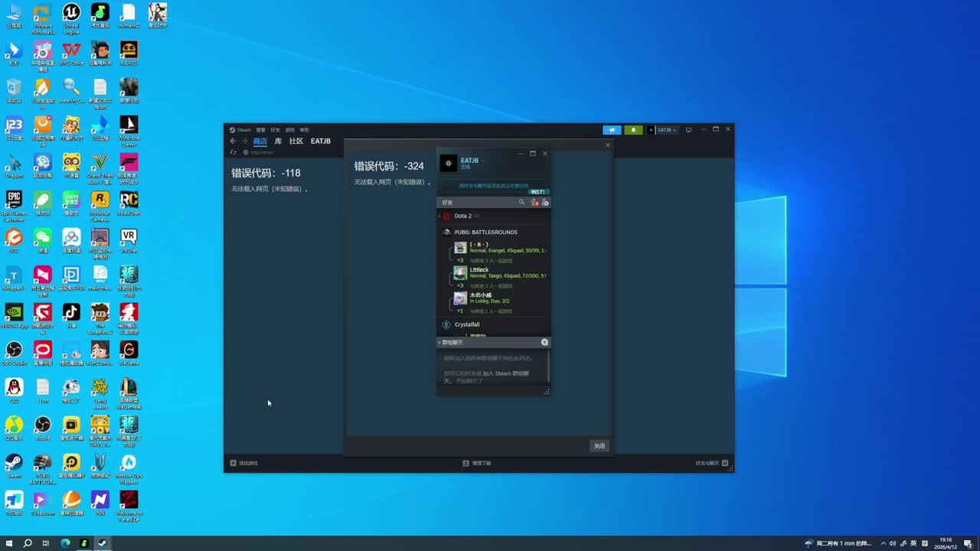This screenshot has height=551, width=980.
Task: Open Microsoft Edge from the taskbar
Action: tap(65, 543)
